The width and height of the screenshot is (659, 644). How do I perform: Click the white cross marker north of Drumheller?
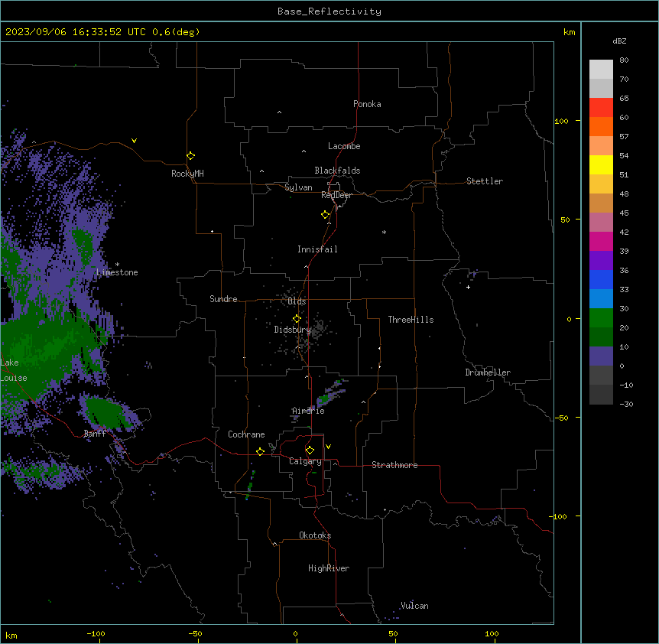pos(468,287)
